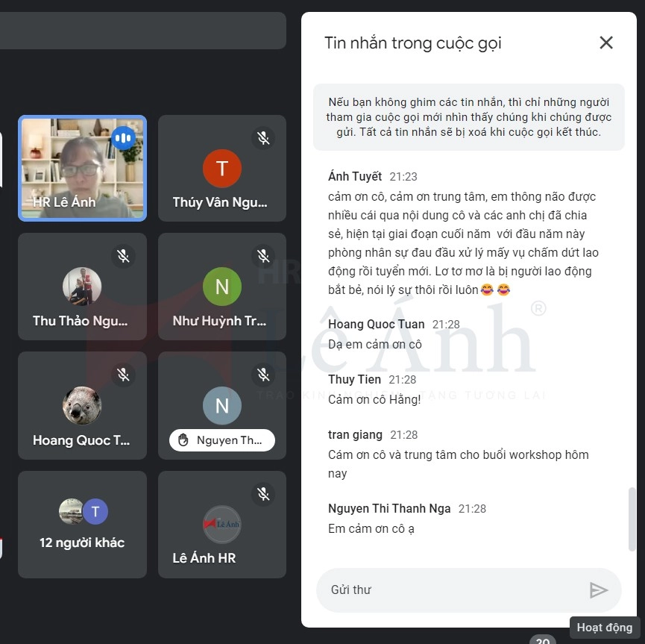Select the HR Lê Ánh video tile
The image size is (645, 644).
(82, 168)
